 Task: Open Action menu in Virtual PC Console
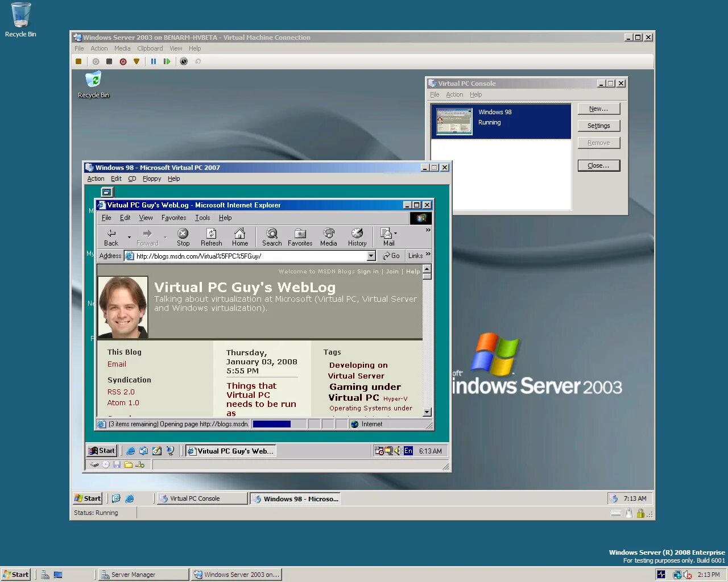click(x=454, y=94)
